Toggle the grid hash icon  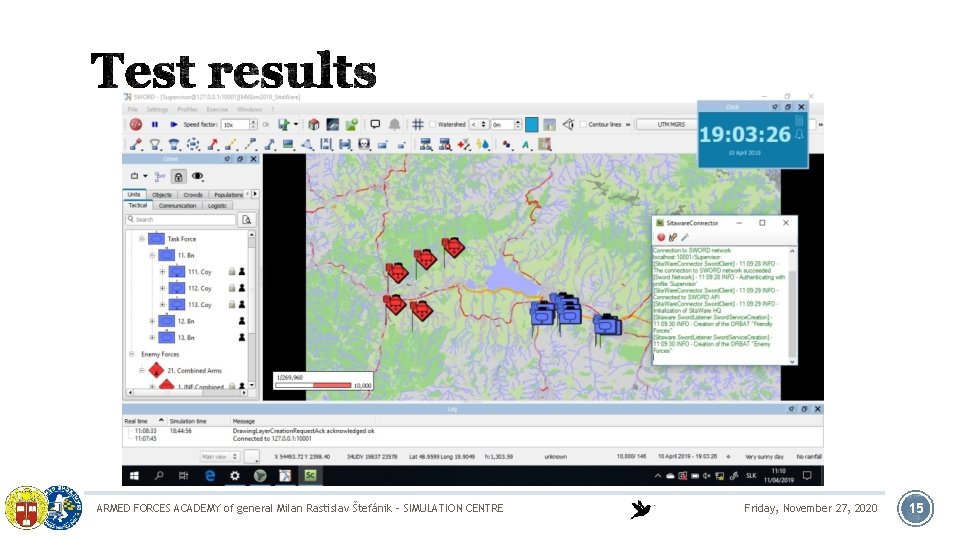418,124
